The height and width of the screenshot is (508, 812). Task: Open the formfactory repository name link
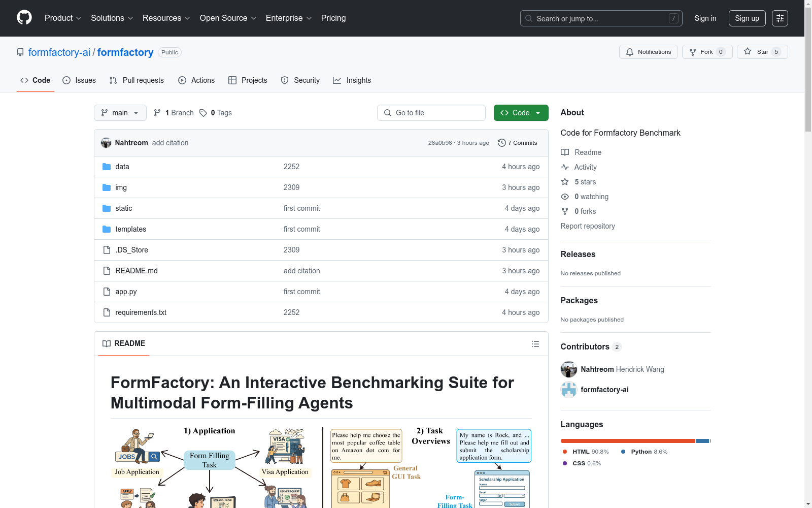(x=125, y=52)
